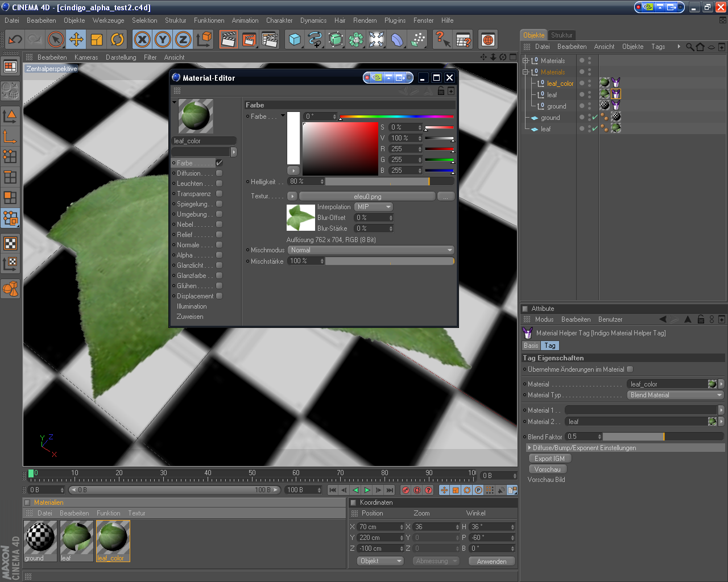Viewport: 728px width, 582px height.
Task: Open the Rendern menu
Action: [365, 20]
